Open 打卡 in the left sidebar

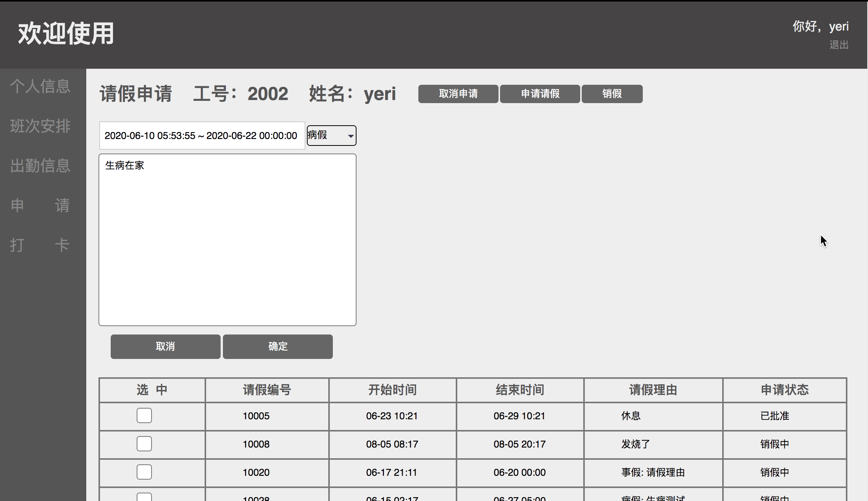click(40, 245)
